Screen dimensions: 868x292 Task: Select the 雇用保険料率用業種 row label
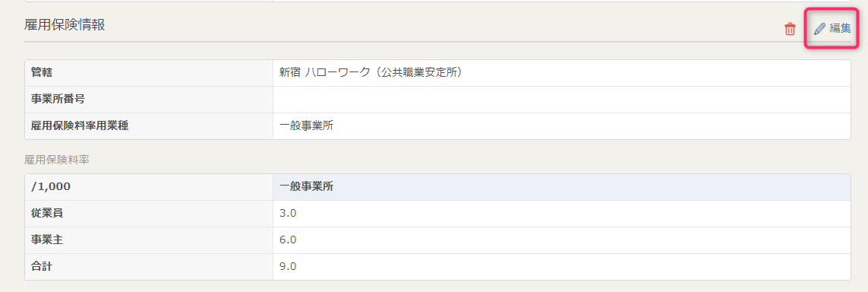80,125
